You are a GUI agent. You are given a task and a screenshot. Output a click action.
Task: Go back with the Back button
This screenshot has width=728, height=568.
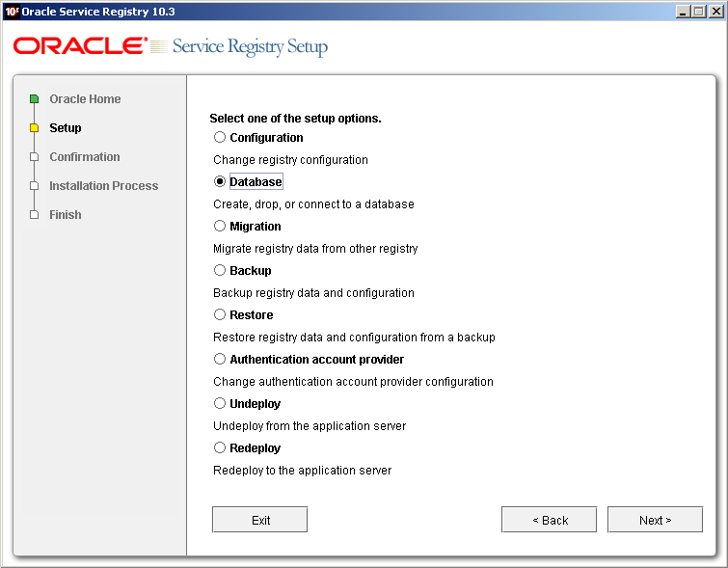[550, 520]
